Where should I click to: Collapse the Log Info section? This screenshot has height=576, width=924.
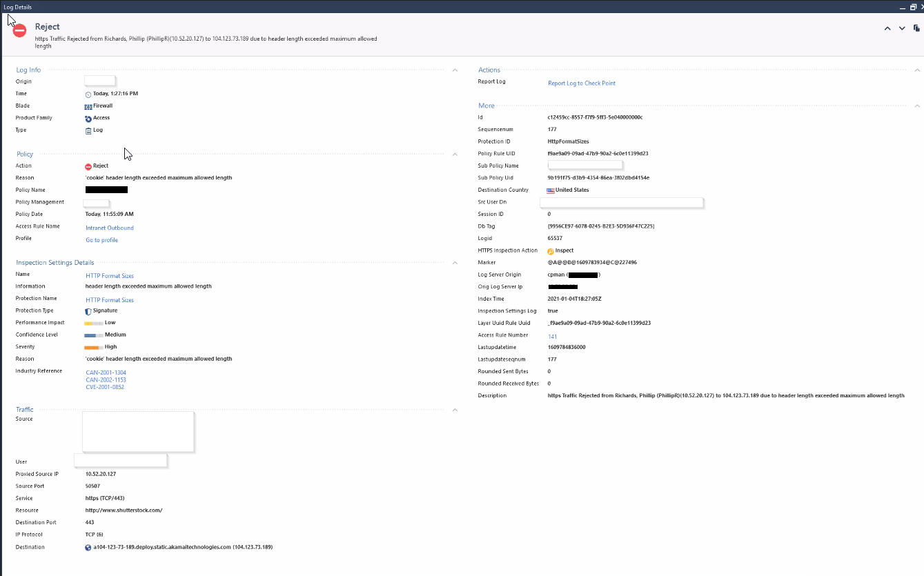(x=455, y=70)
